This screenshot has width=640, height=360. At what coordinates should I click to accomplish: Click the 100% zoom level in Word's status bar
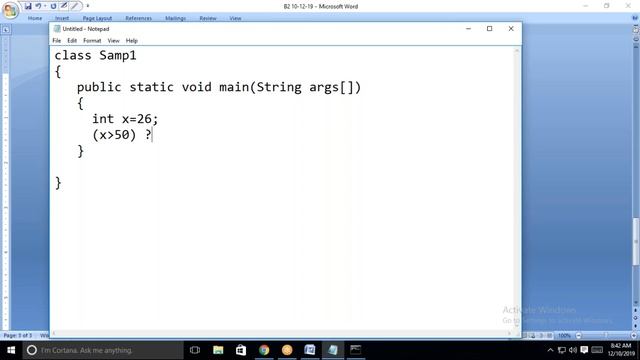pos(564,336)
